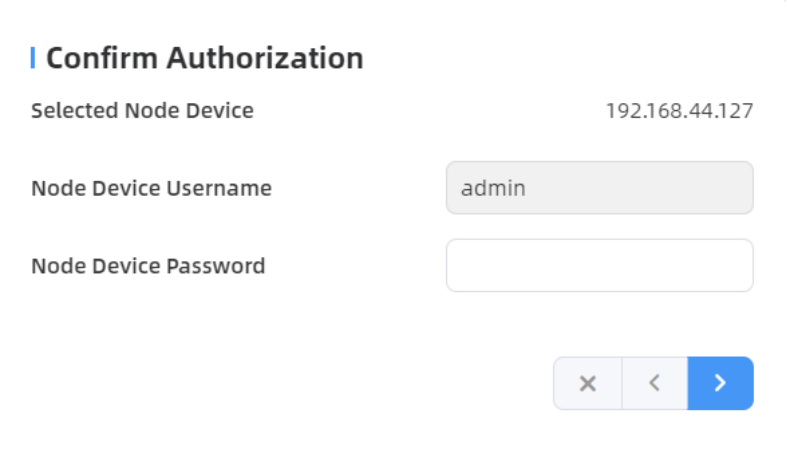Click the Node Device Username label
The image size is (787, 449).
tap(151, 188)
